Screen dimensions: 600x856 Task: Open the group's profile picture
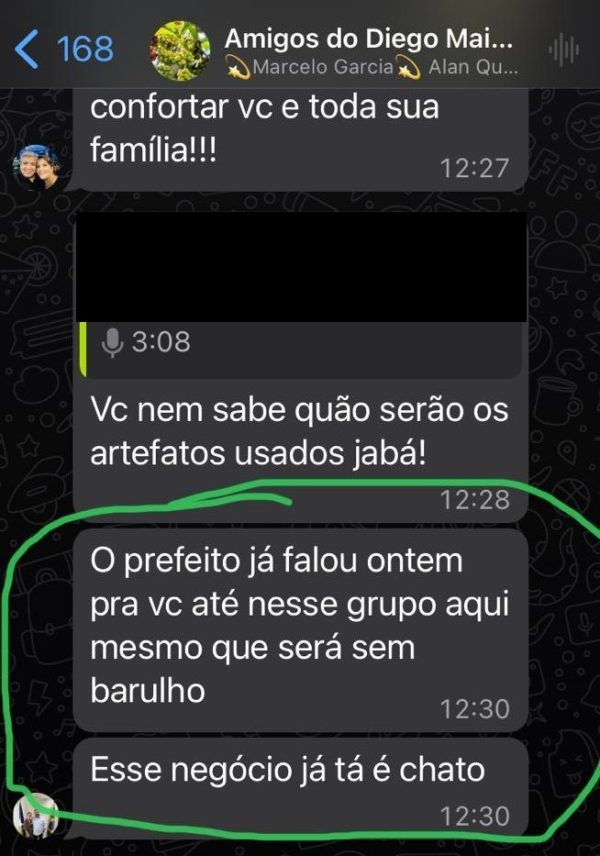pyautogui.click(x=180, y=51)
